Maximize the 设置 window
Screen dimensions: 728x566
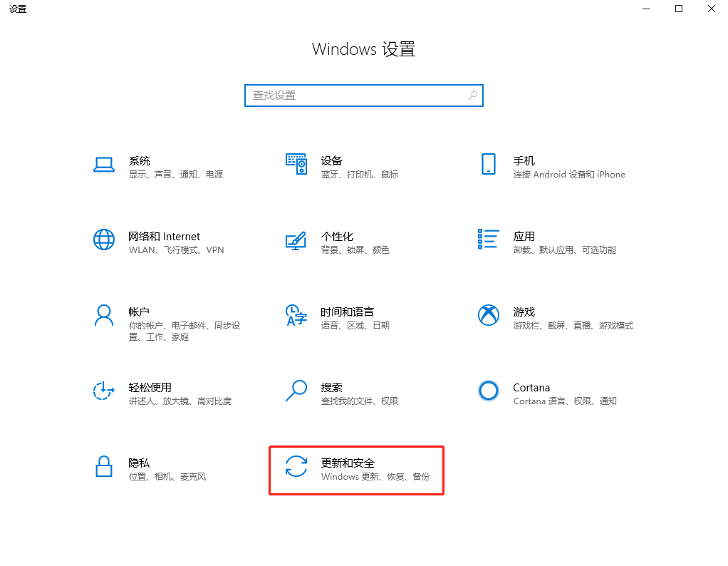[x=679, y=9]
